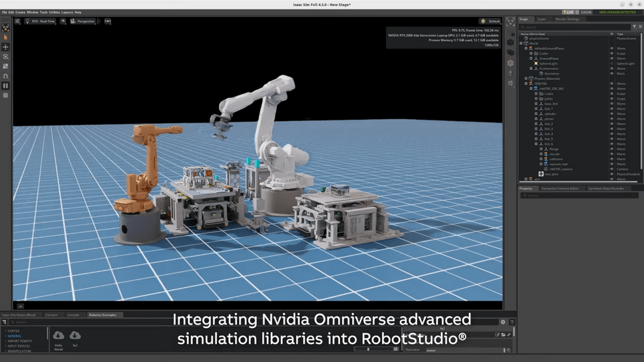Click the sliders icon in side toolbar
This screenshot has width=644, height=362.
[x=510, y=83]
